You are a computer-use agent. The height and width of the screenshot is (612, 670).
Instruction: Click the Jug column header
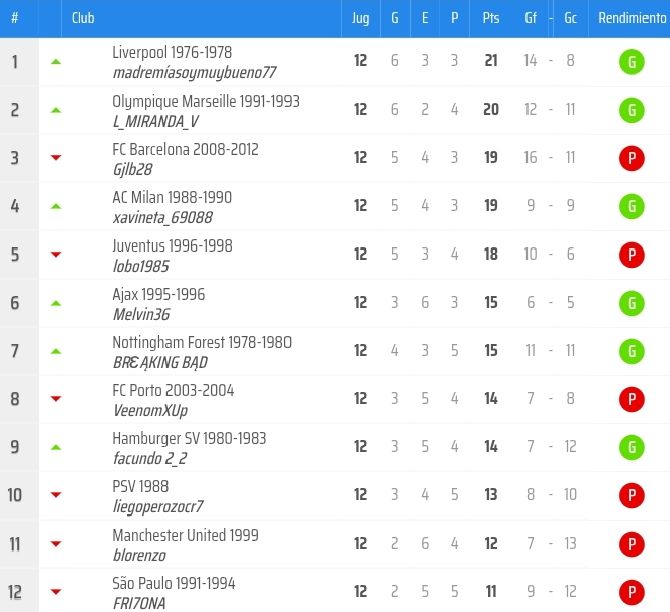point(360,19)
